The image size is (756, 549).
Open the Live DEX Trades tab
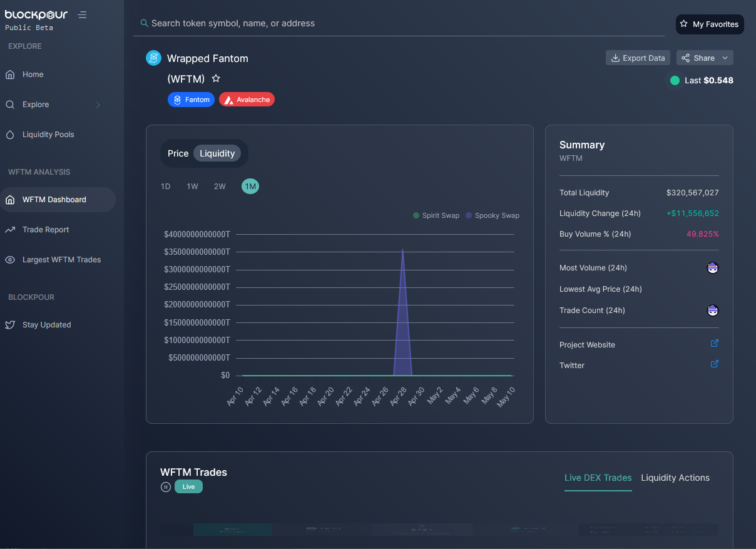point(598,478)
